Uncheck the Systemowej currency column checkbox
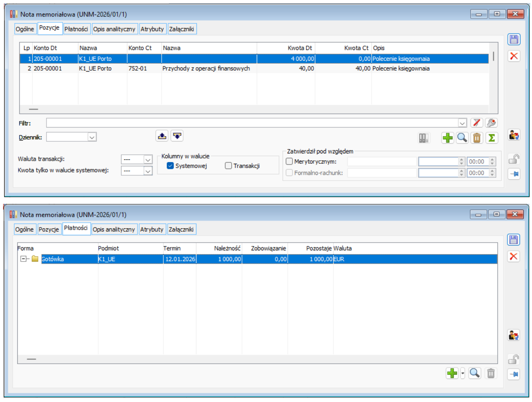The height and width of the screenshot is (402, 532). [x=170, y=166]
